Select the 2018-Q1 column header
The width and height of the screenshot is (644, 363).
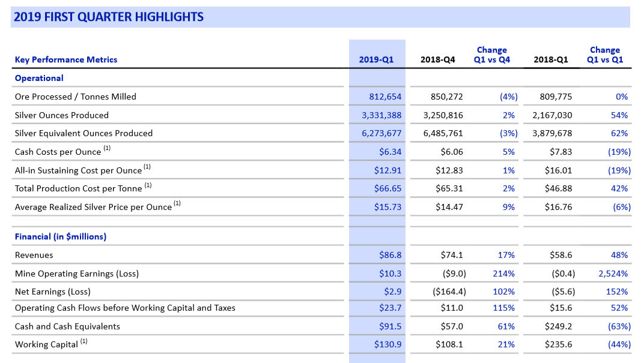click(550, 59)
